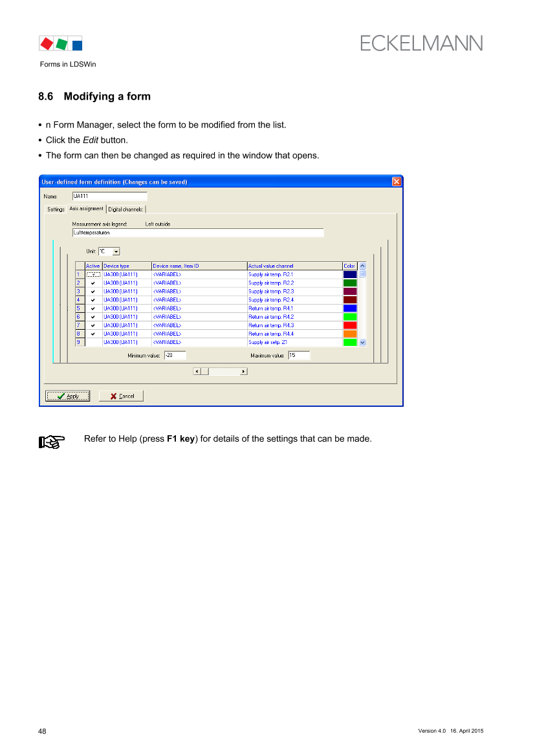Switch to the Settings tab
535x756 pixels.
[x=56, y=210]
